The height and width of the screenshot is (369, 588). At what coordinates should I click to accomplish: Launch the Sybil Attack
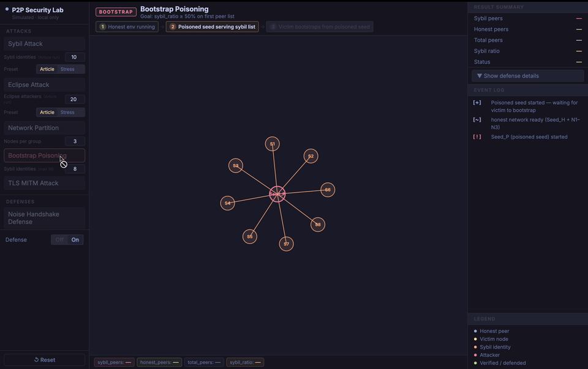(x=44, y=44)
